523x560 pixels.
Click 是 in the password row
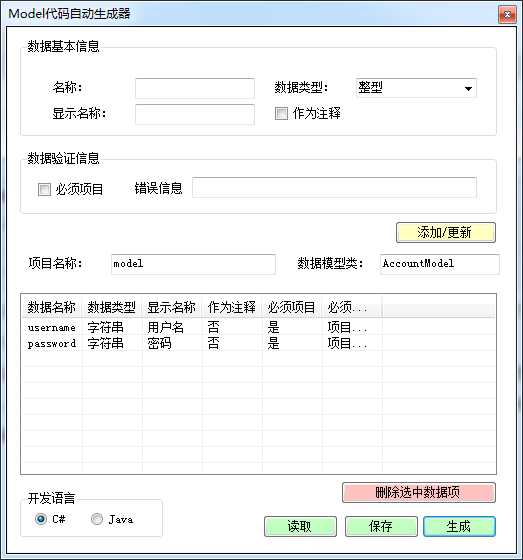(274, 344)
